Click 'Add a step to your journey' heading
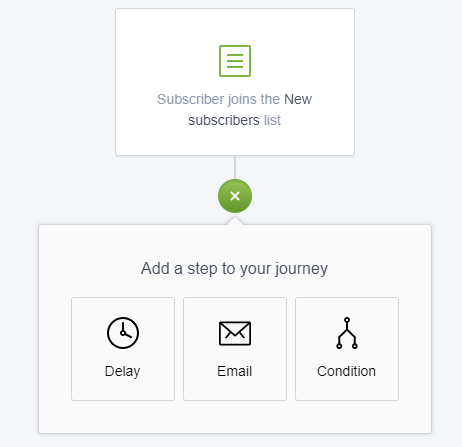Screen dimensions: 462x447 click(234, 269)
